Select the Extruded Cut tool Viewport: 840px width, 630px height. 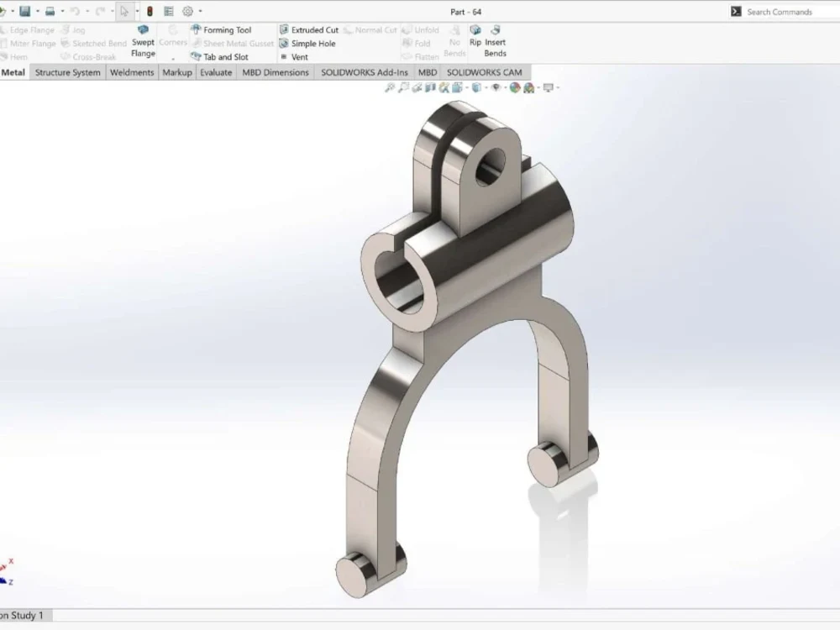309,30
